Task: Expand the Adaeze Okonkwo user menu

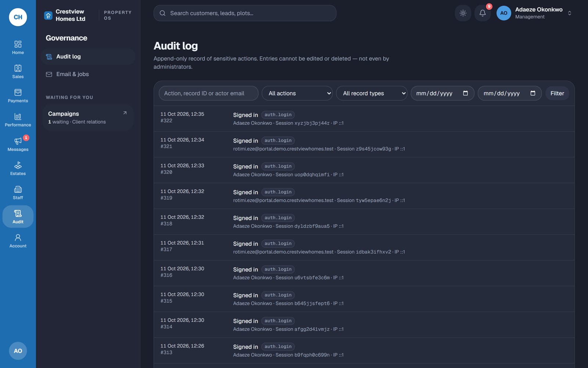Action: [535, 13]
